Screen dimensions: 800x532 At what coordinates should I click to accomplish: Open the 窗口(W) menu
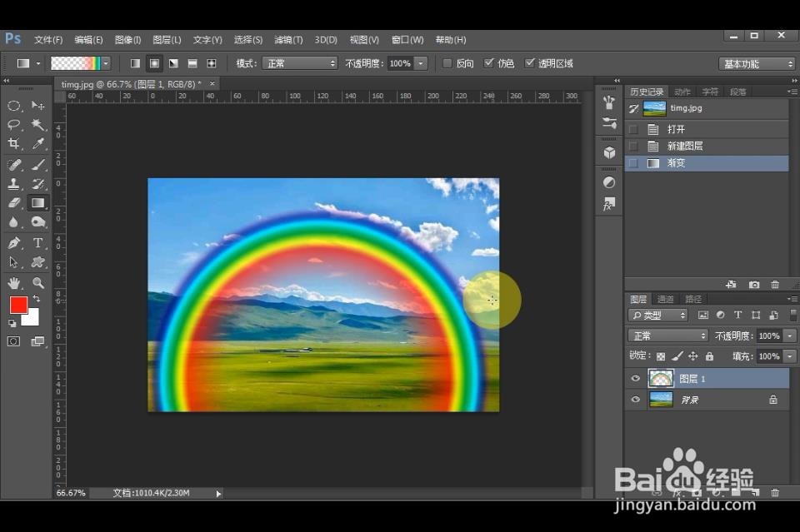407,40
